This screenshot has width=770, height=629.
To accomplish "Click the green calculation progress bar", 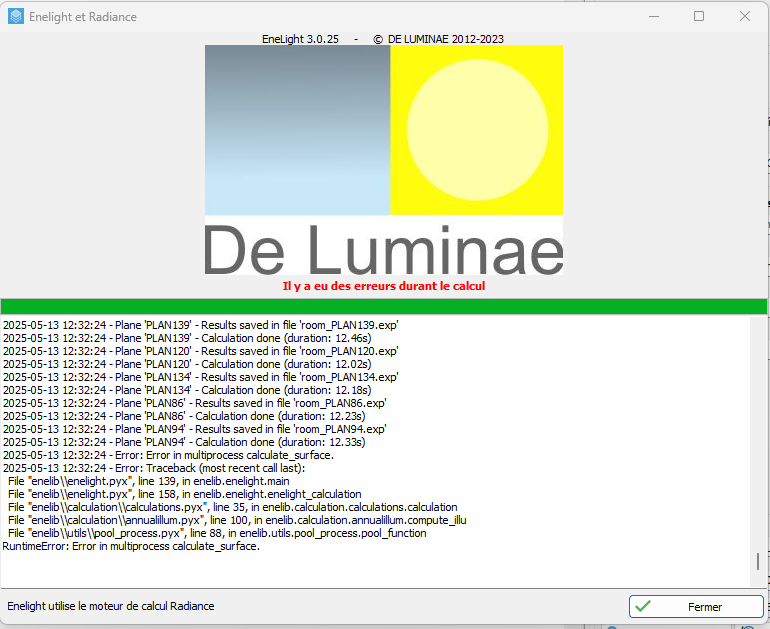I will coord(384,306).
